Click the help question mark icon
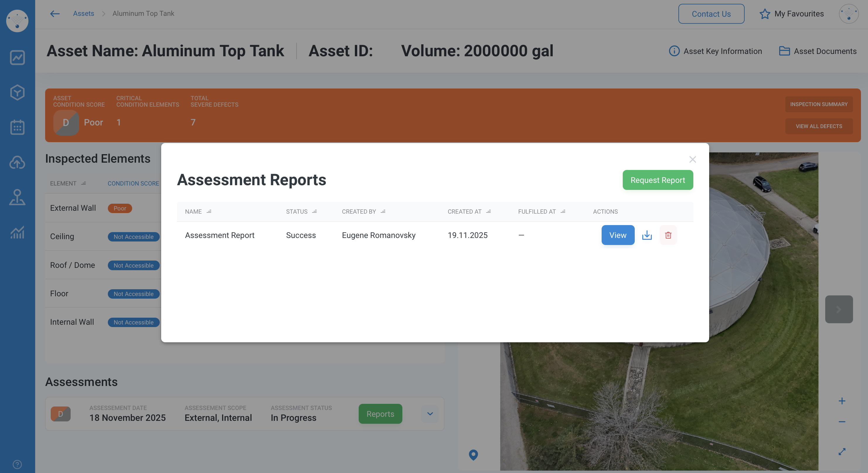Viewport: 868px width, 473px height. click(17, 464)
